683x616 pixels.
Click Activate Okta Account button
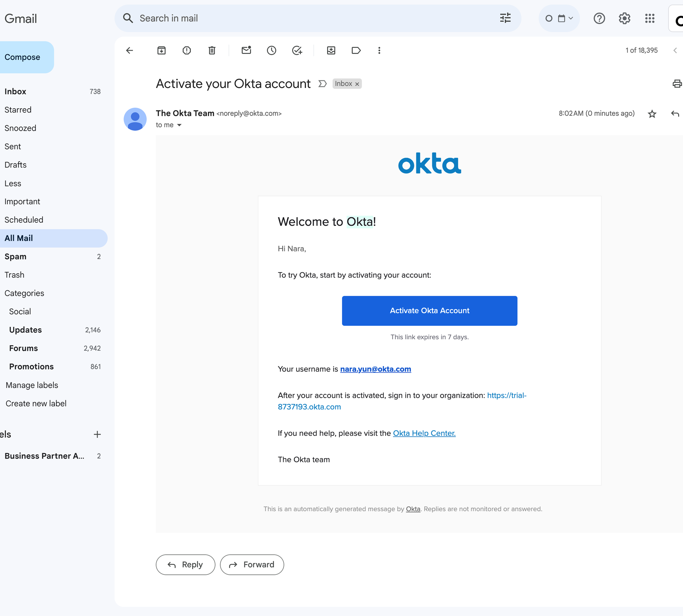tap(429, 311)
